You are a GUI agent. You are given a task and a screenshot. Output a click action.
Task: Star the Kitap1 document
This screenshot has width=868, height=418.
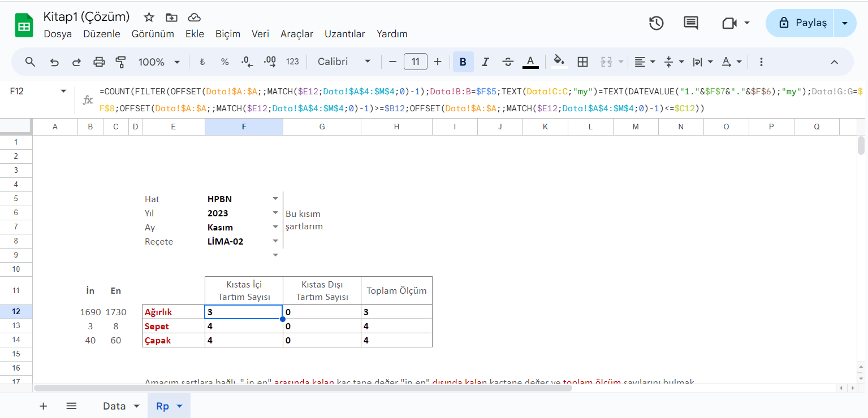[x=149, y=17]
